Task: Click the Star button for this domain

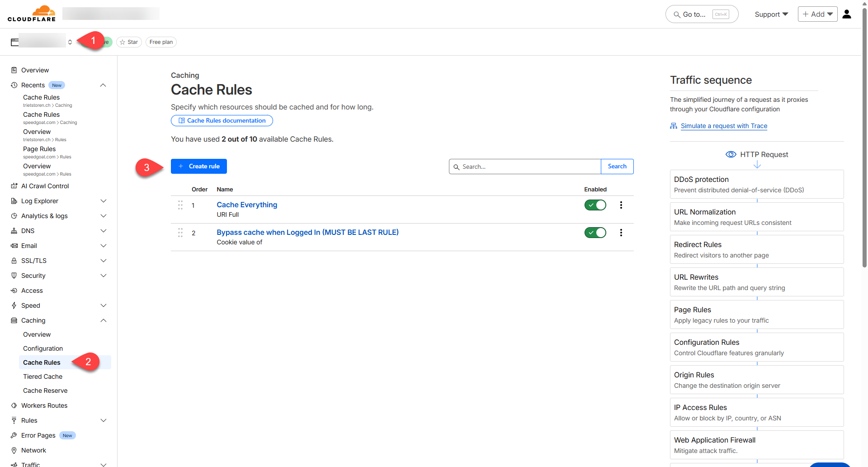Action: pyautogui.click(x=129, y=42)
